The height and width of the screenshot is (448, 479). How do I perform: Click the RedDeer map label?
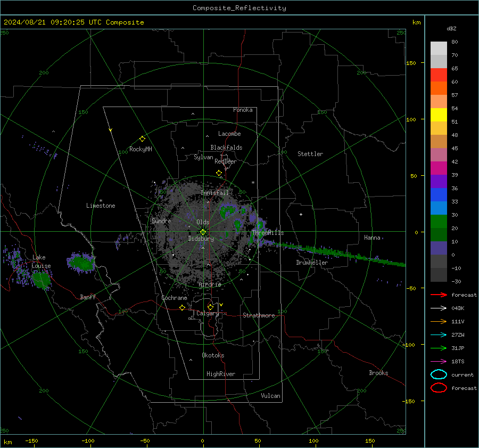pos(226,161)
